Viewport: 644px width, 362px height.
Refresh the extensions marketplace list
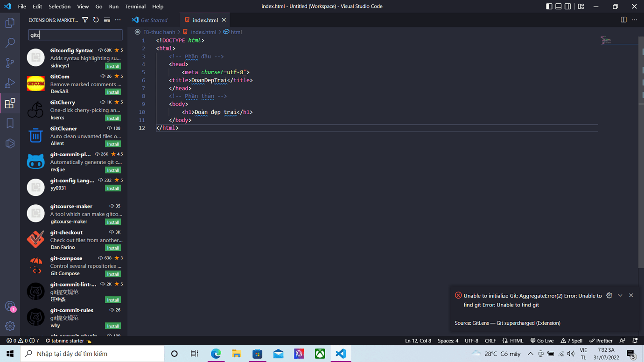[96, 20]
